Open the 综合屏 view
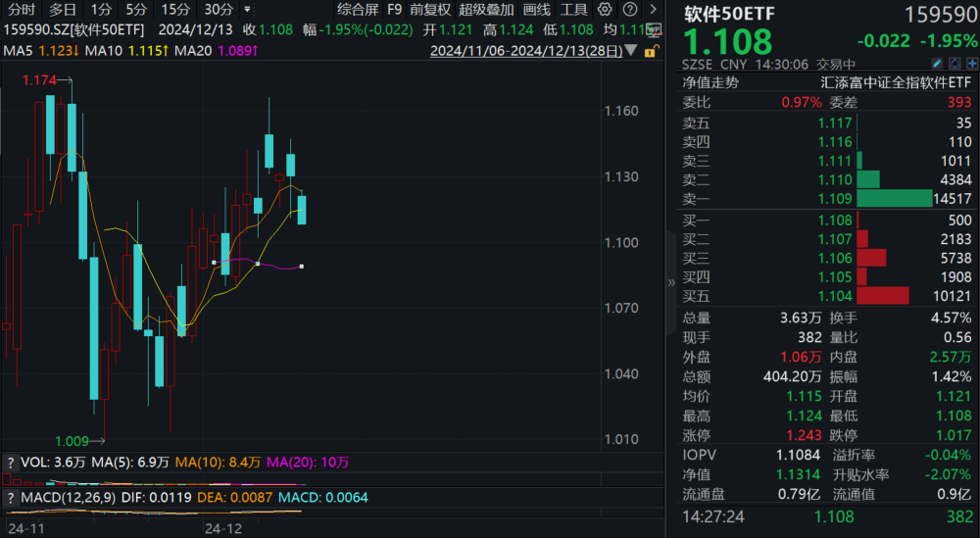 click(358, 10)
